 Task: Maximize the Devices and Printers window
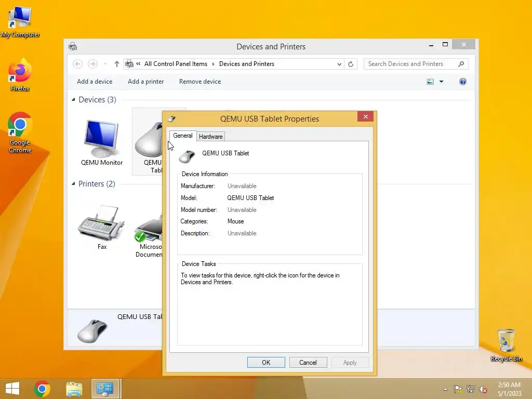445,45
